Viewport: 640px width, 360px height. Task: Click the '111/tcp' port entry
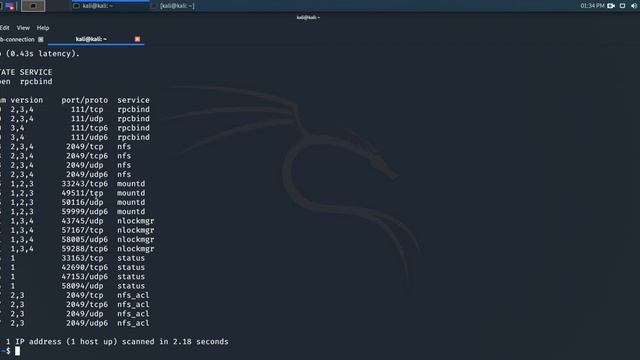(x=87, y=109)
